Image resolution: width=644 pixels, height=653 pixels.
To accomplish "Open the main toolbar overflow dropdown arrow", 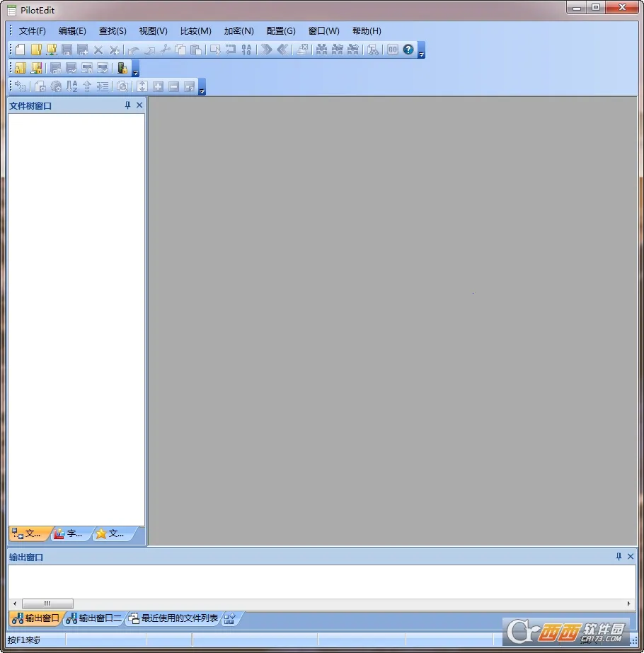I will [420, 53].
